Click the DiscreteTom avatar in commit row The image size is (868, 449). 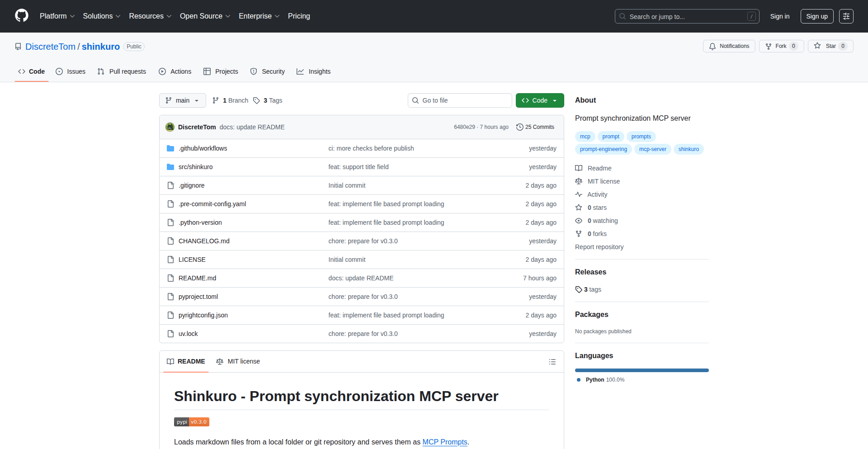click(x=170, y=127)
